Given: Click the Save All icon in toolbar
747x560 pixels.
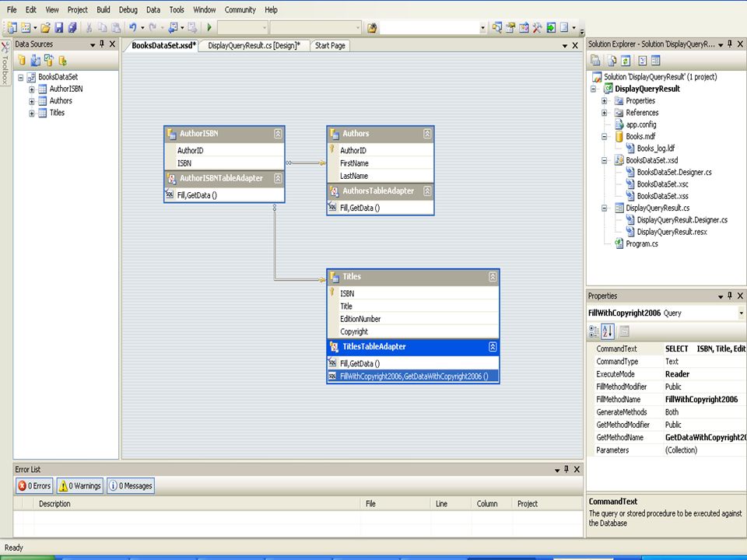Looking at the screenshot, I should pos(72,28).
